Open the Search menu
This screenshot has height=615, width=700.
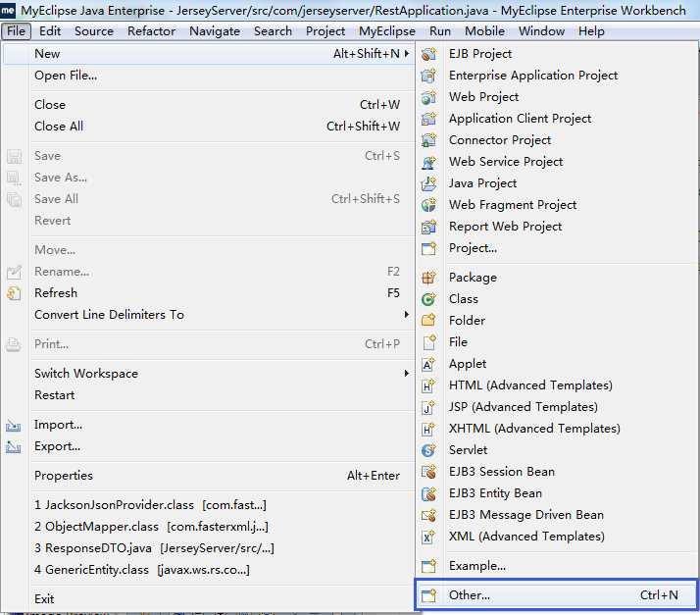[273, 31]
